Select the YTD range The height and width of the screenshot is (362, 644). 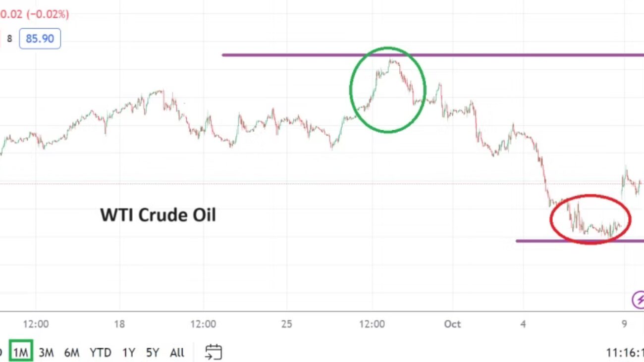pyautogui.click(x=101, y=353)
